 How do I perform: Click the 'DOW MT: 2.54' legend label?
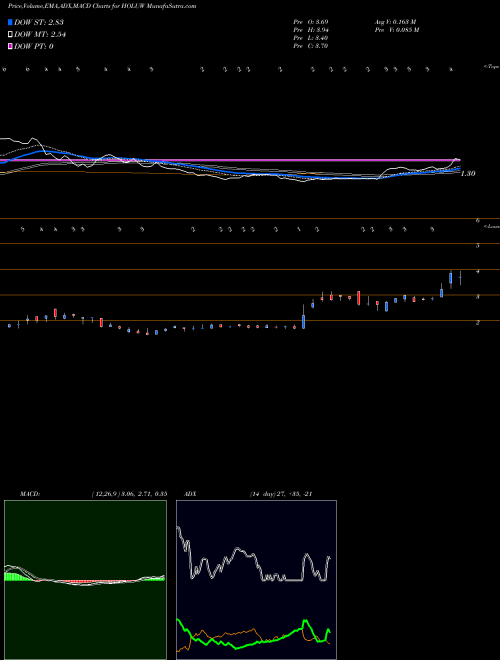click(x=40, y=35)
